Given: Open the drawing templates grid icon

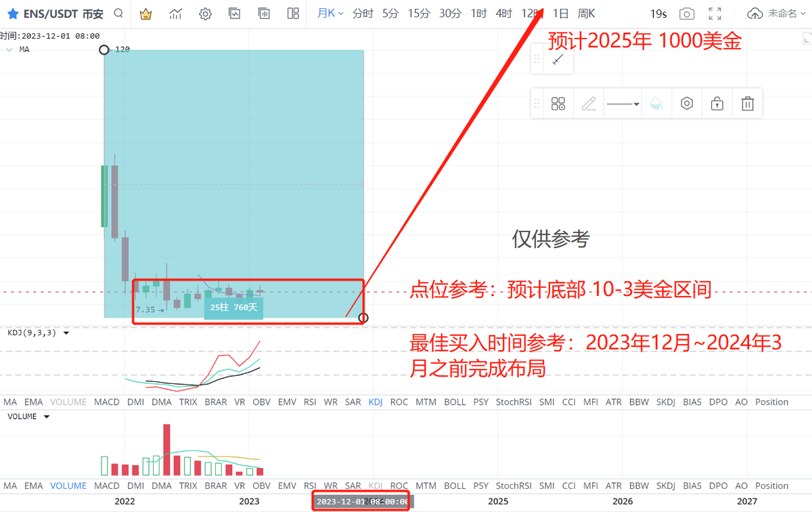Looking at the screenshot, I should tap(558, 103).
